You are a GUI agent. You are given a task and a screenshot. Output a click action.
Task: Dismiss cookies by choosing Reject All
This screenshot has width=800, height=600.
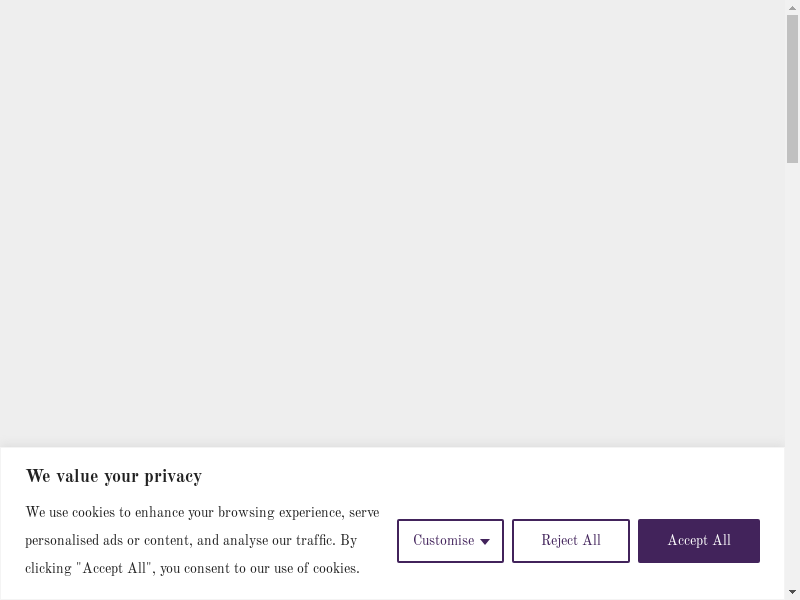(571, 541)
